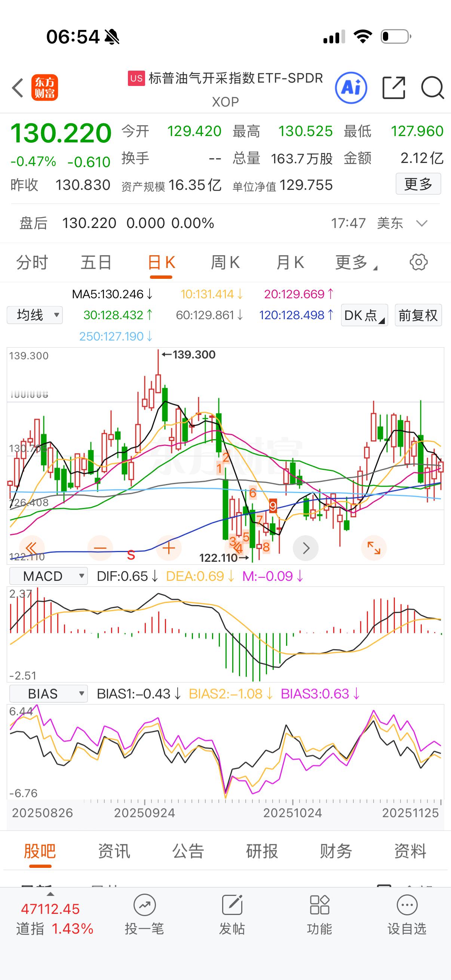451x980 pixels.
Task: Go back using the left chevron arrow
Action: (18, 87)
